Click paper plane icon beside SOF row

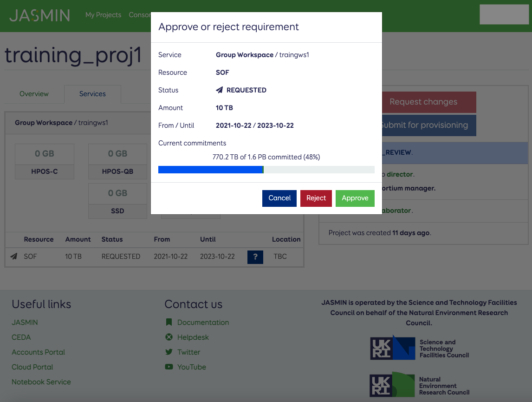pyautogui.click(x=14, y=257)
